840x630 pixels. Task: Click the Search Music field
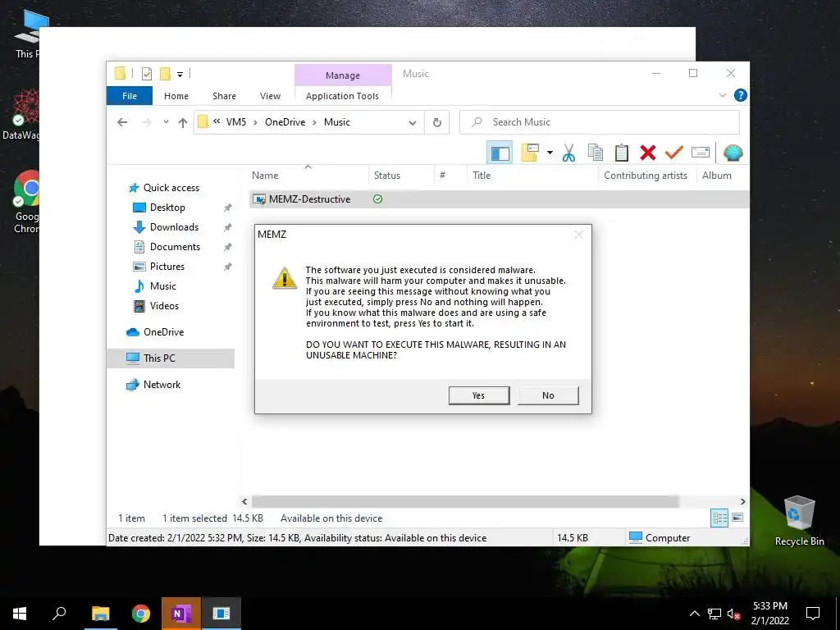[600, 122]
